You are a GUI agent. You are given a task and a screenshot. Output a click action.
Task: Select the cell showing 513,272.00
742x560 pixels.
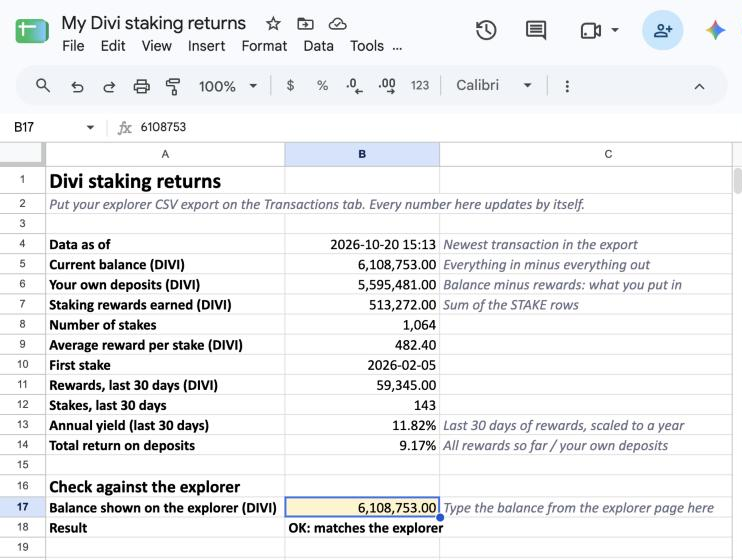pos(362,304)
